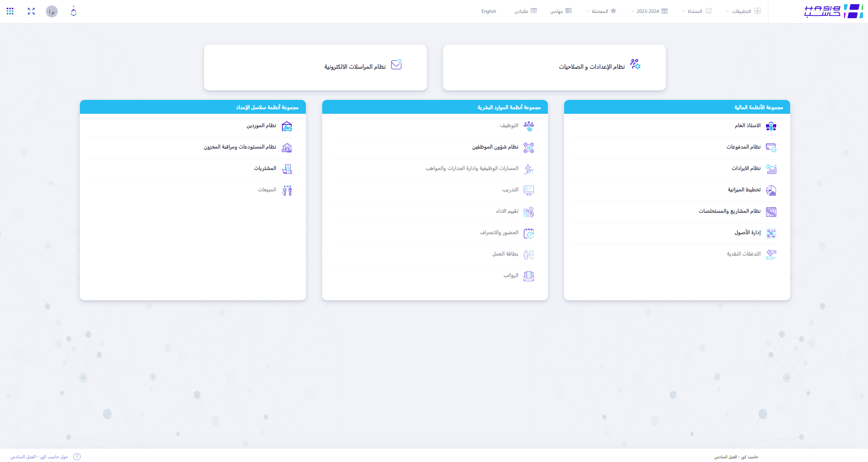Switch language to English
Screen dimensions: 868x462
coord(488,11)
